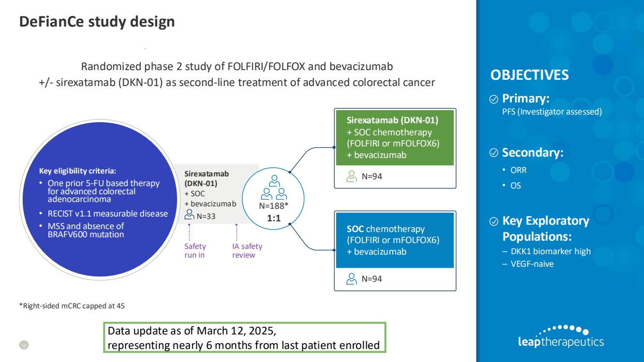
Task: Click the checkmark next to Secondary
Action: pos(494,153)
